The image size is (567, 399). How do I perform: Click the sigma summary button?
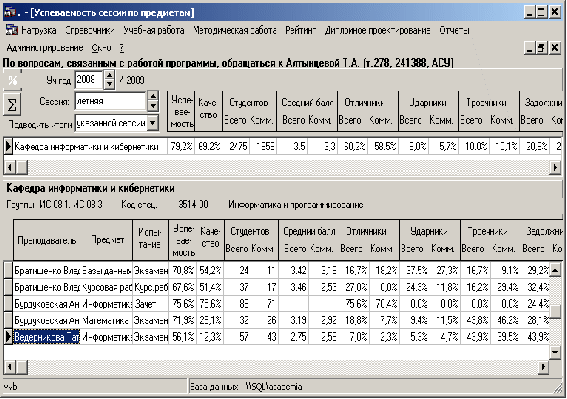point(12,105)
